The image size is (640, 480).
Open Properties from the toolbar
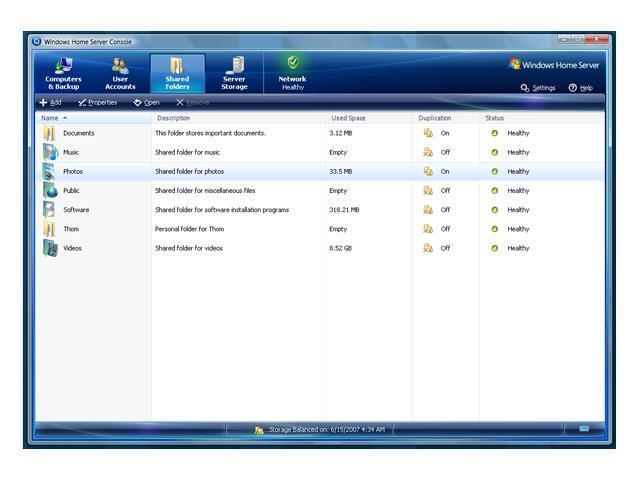pyautogui.click(x=98, y=102)
